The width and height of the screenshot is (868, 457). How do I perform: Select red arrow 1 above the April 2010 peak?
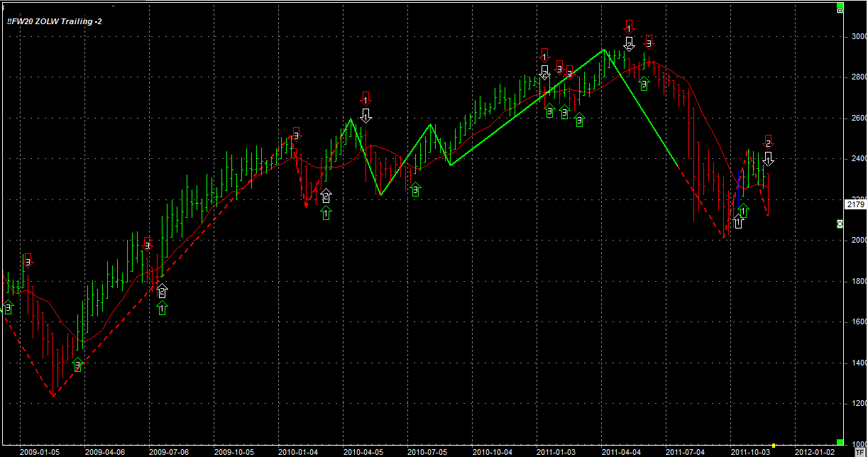(x=366, y=98)
